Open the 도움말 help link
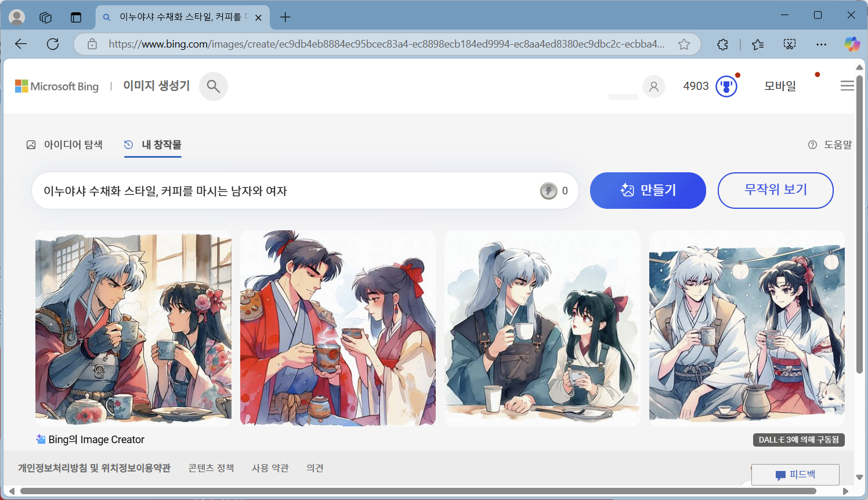The image size is (868, 500). tap(830, 144)
